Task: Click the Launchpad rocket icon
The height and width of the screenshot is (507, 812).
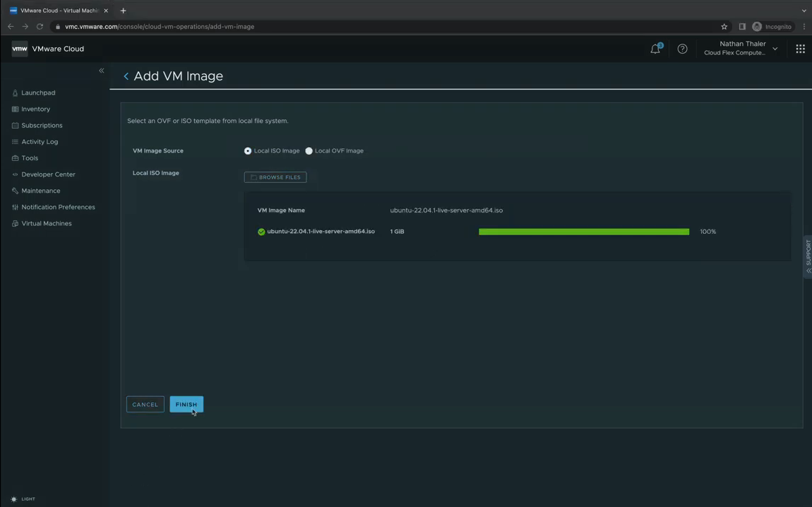Action: (x=15, y=93)
